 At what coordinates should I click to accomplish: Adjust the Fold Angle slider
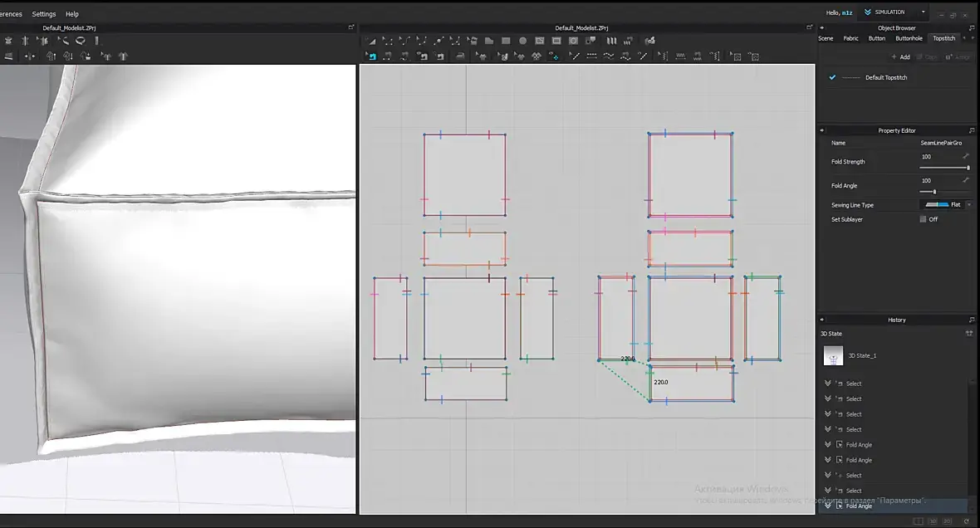point(944,192)
